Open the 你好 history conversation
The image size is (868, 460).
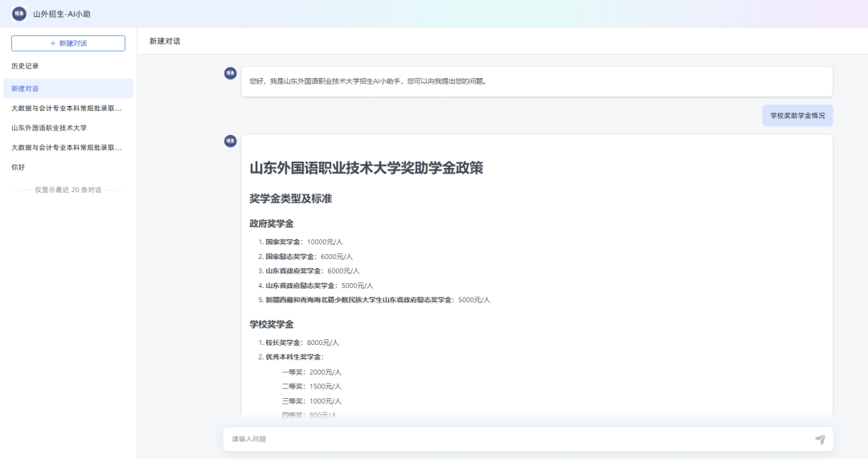coord(18,167)
